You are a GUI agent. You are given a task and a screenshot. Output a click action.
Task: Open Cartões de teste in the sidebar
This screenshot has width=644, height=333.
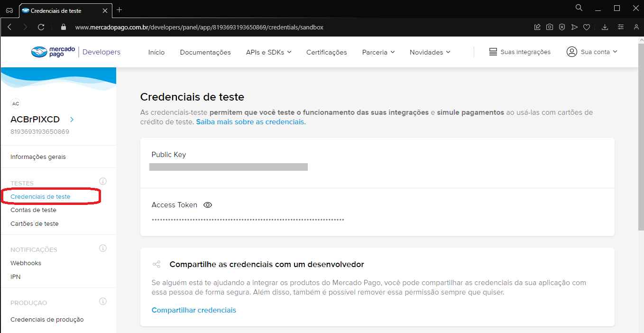(35, 223)
